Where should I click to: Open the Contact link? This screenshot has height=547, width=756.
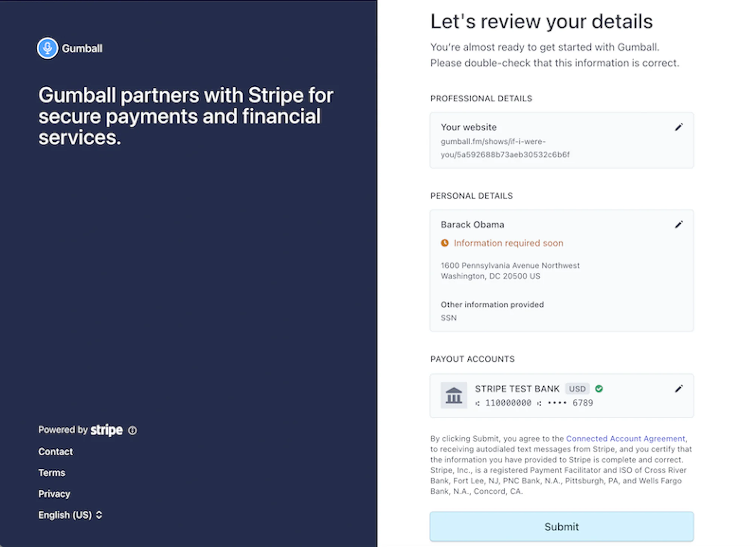click(56, 452)
